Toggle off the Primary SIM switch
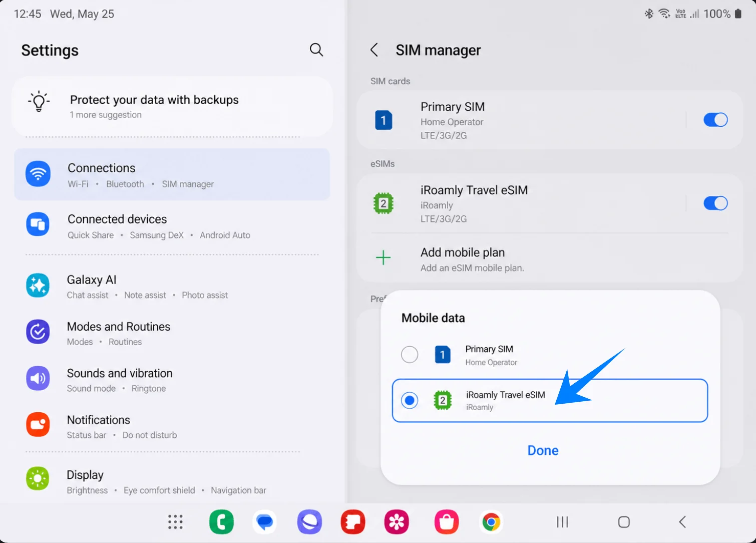Screen dimensions: 756x543 (715, 120)
